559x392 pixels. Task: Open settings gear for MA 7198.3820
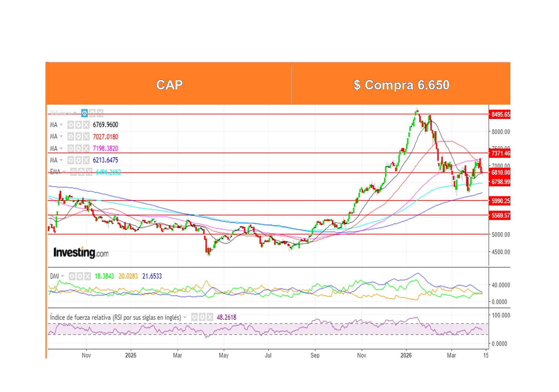(78, 149)
